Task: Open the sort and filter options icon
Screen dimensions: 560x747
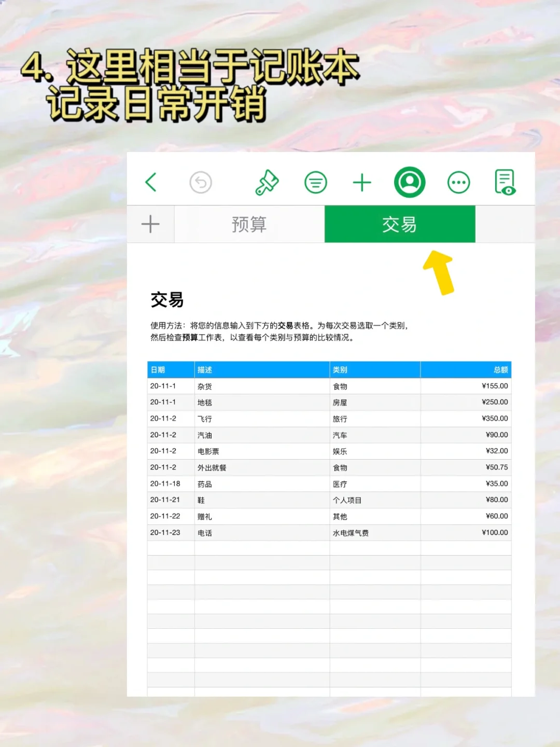Action: click(x=315, y=182)
